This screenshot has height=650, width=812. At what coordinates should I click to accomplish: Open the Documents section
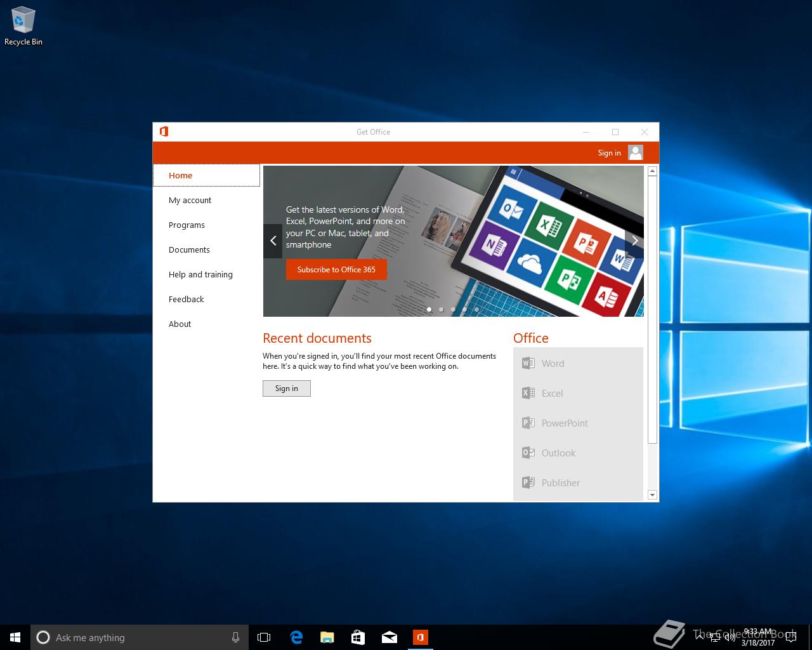(x=206, y=249)
